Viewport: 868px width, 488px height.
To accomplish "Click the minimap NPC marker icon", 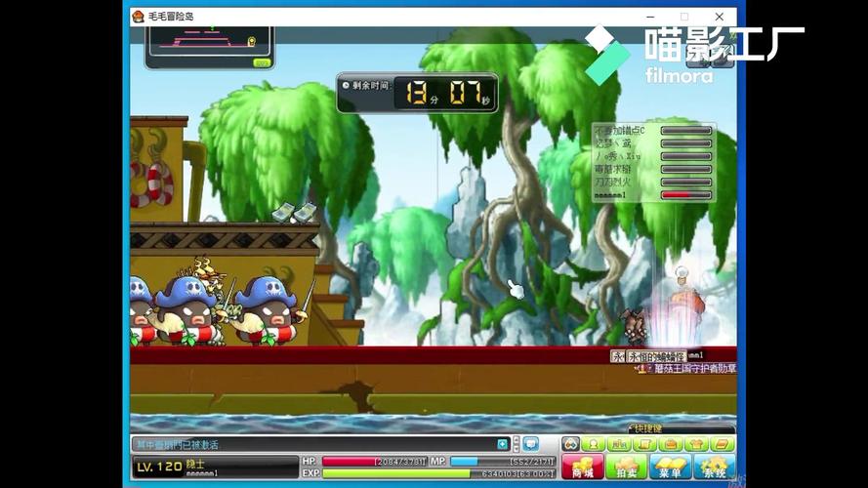I will tap(251, 42).
